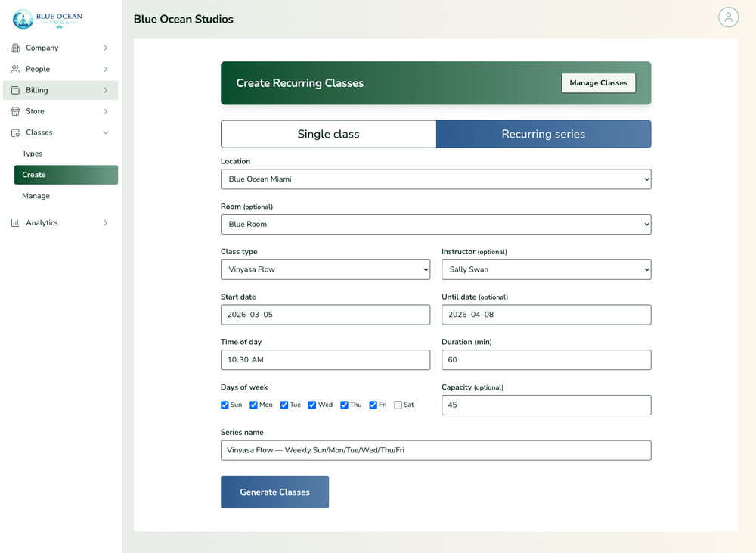This screenshot has height=553, width=756.
Task: Open the Company sidebar menu
Action: [60, 48]
